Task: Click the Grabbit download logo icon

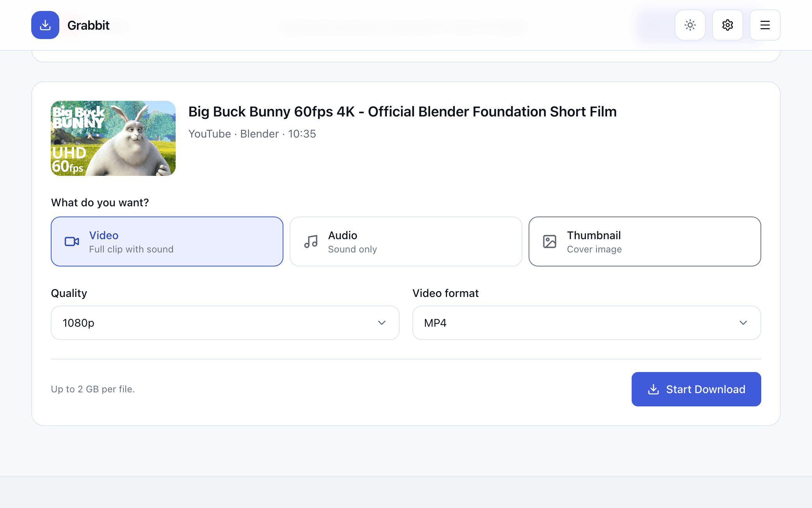Action: pos(45,25)
